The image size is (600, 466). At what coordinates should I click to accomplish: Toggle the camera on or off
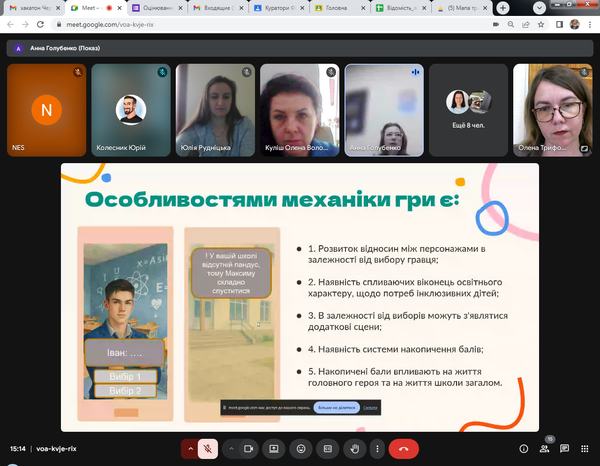(247, 449)
